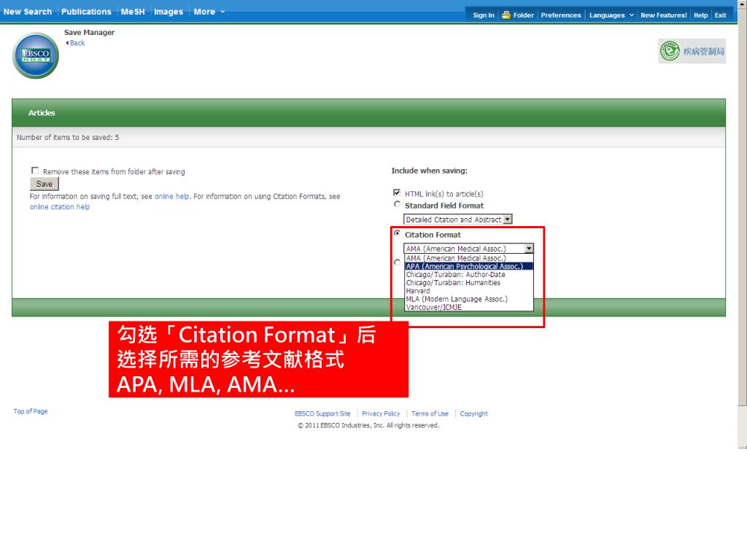Click Top of Page link
This screenshot has height=560, width=747.
31,411
